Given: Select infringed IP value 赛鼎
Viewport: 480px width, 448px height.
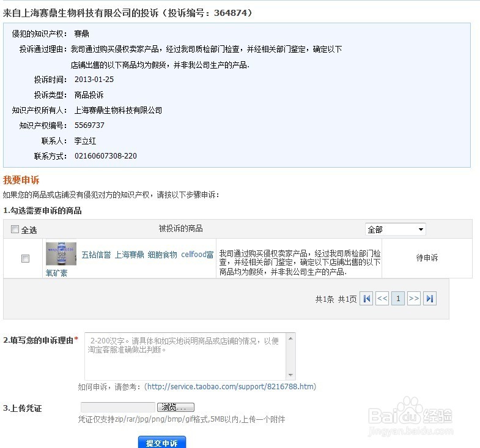Looking at the screenshot, I should 81,34.
